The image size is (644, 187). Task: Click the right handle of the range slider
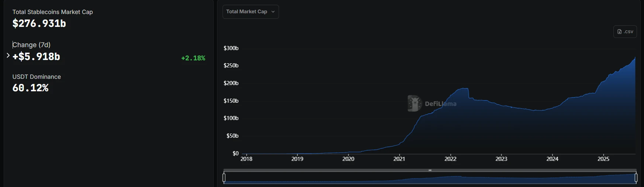636,178
